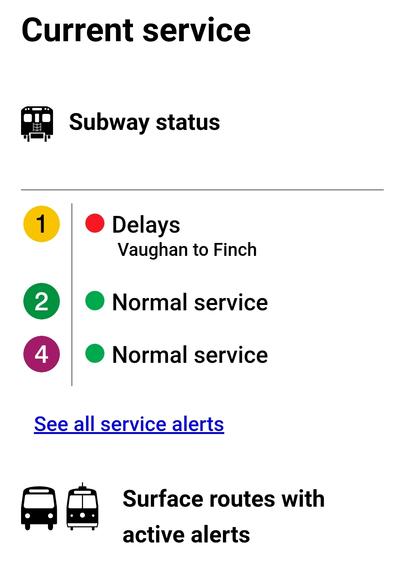The width and height of the screenshot is (400, 562).
Task: Click the word Finch in delay details
Action: 235,249
